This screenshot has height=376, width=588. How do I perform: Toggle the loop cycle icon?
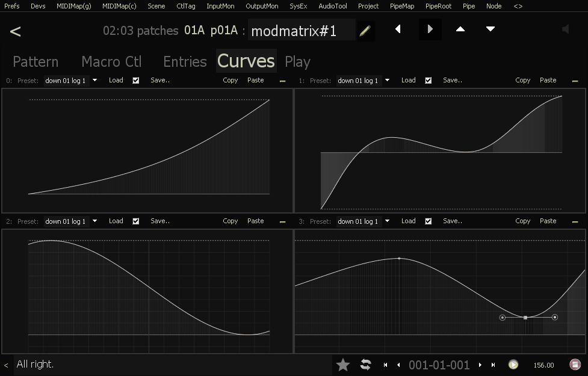365,365
